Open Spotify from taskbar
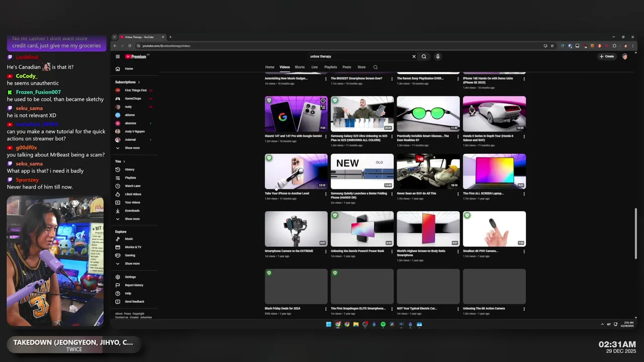This screenshot has width=644, height=362. [383, 324]
